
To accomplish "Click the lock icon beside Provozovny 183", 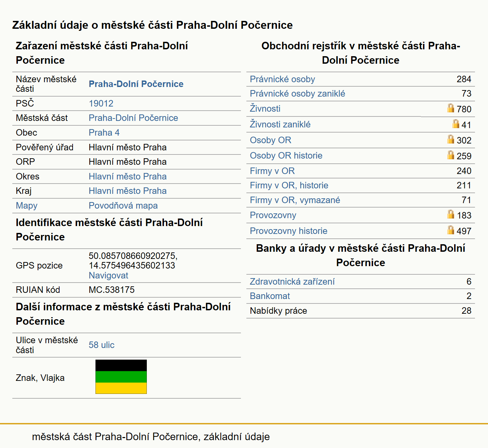I will pos(451,214).
